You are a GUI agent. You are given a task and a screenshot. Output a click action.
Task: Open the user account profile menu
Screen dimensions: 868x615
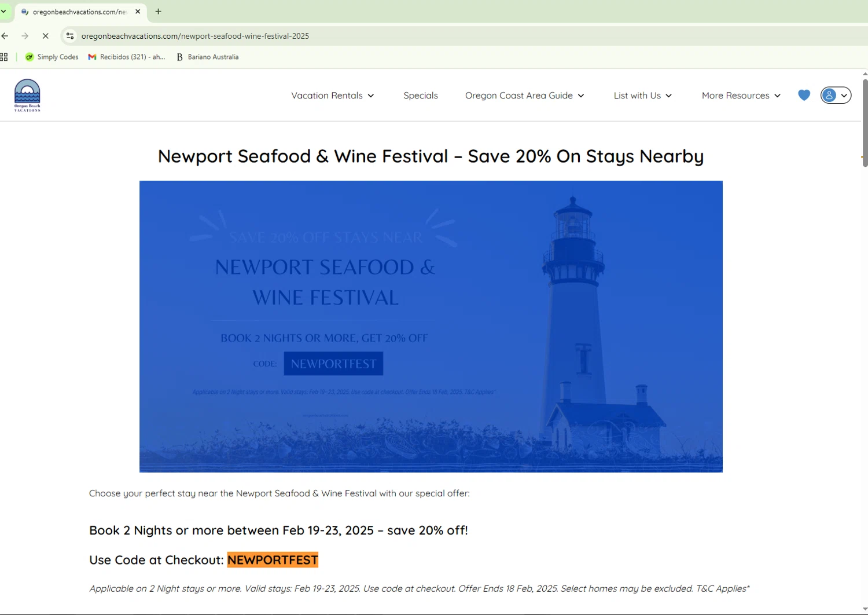click(x=836, y=95)
